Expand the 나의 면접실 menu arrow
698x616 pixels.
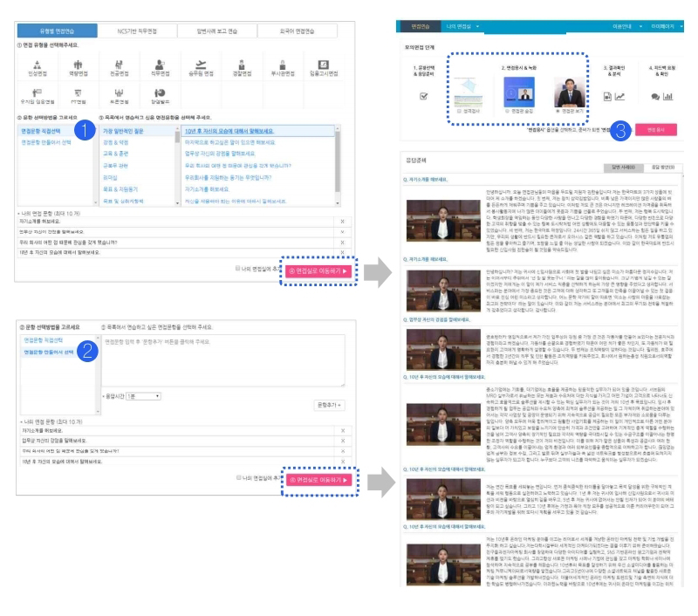pyautogui.click(x=477, y=27)
